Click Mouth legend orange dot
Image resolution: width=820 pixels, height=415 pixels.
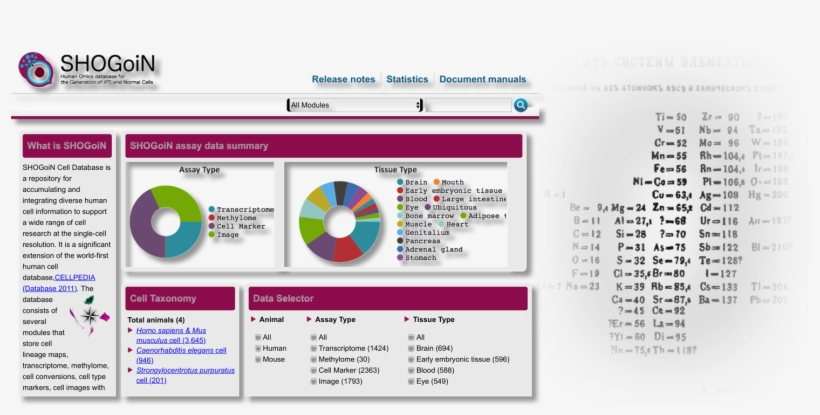coord(437,182)
